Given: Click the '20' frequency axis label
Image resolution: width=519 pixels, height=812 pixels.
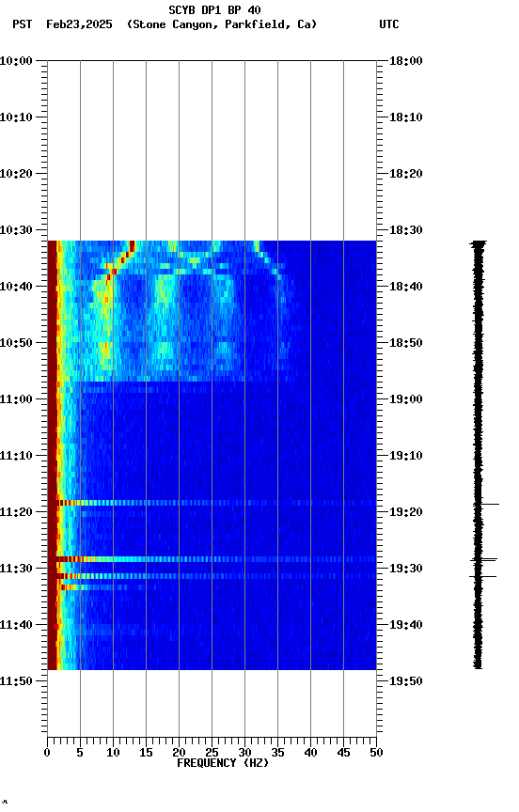Looking at the screenshot, I should tap(179, 753).
